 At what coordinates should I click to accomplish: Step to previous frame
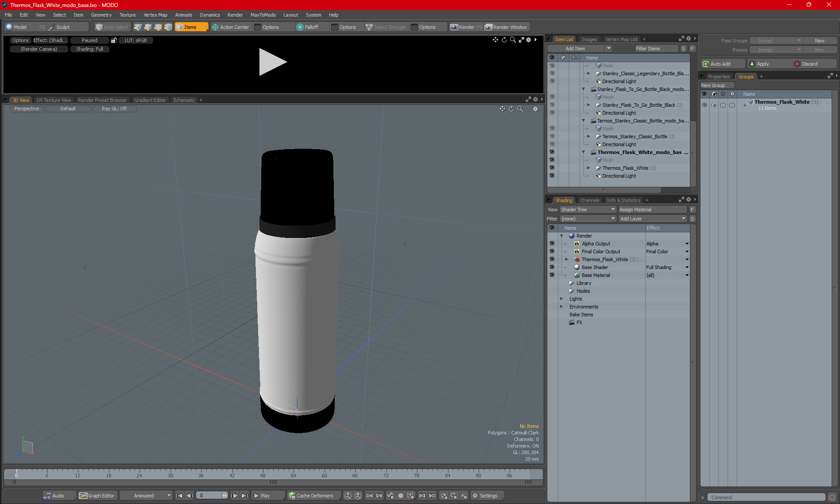(x=189, y=496)
